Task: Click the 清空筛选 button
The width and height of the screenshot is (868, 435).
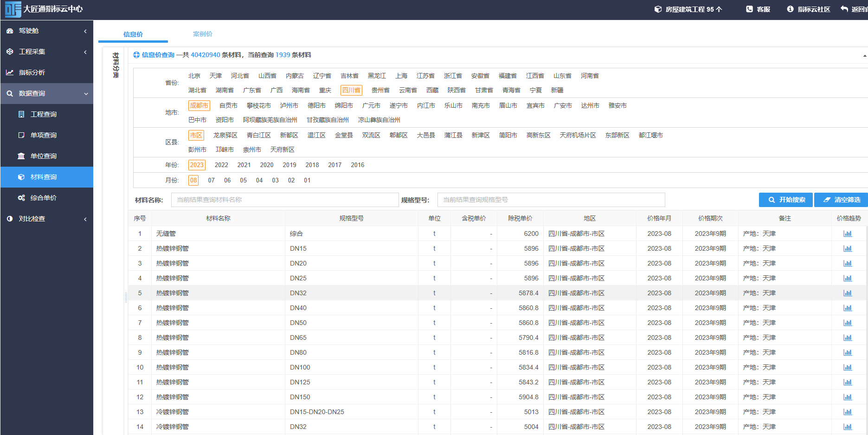Action: (x=842, y=200)
